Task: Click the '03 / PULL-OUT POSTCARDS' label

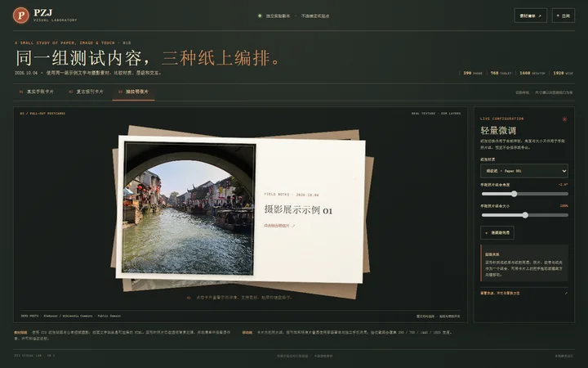Action: (x=42, y=114)
